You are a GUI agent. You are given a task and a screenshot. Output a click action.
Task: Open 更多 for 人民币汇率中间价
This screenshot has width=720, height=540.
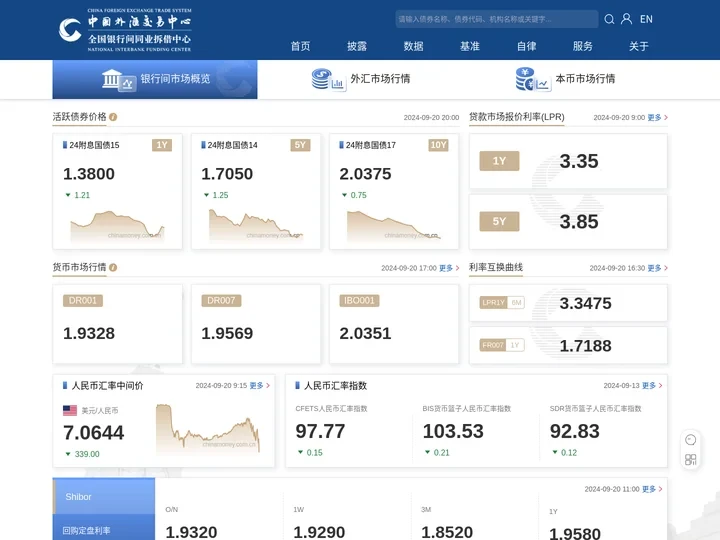pos(259,386)
